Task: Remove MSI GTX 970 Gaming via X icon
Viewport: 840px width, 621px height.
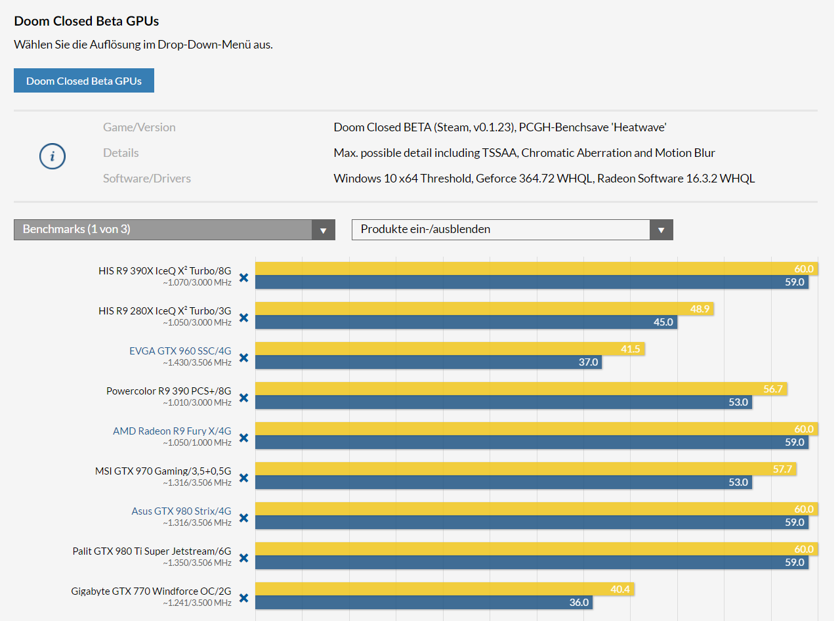Action: pyautogui.click(x=243, y=478)
